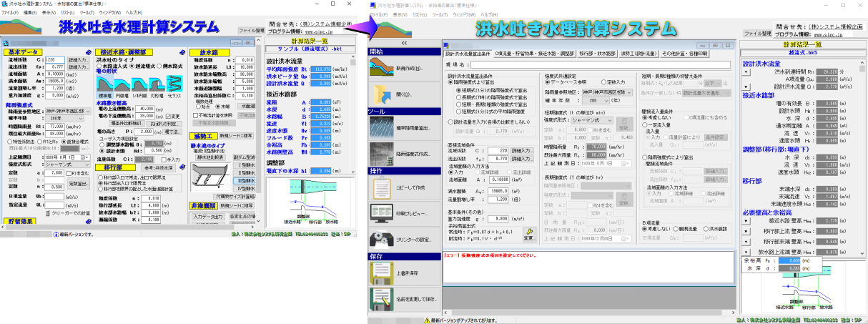Select the 標準堰 weir shape icon
The height and width of the screenshot is (324, 868).
(x=105, y=86)
